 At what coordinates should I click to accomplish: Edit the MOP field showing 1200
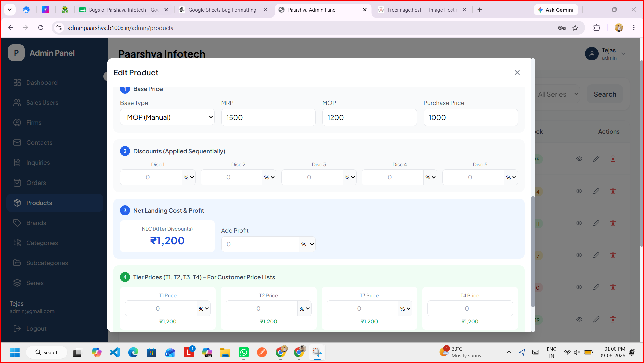(x=369, y=117)
